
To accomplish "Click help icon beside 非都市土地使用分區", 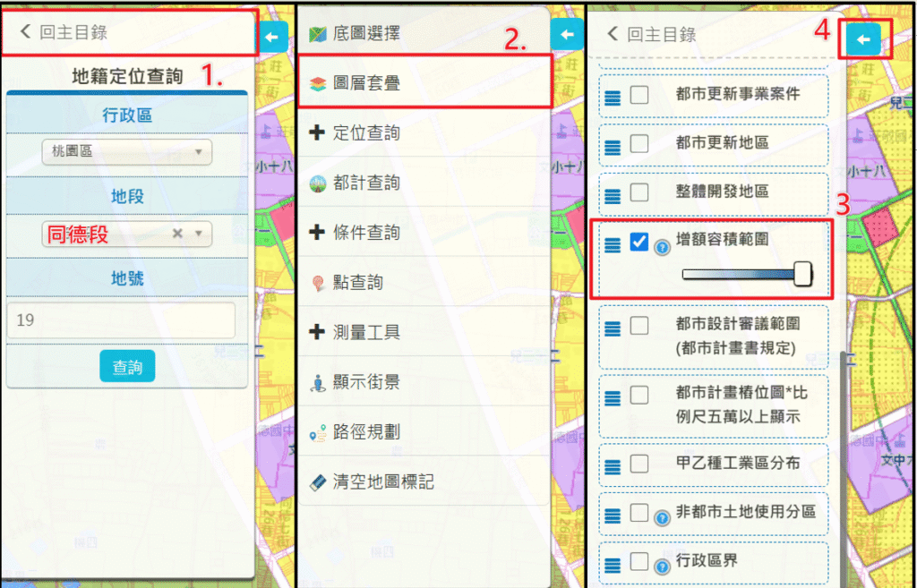I will coord(663,516).
